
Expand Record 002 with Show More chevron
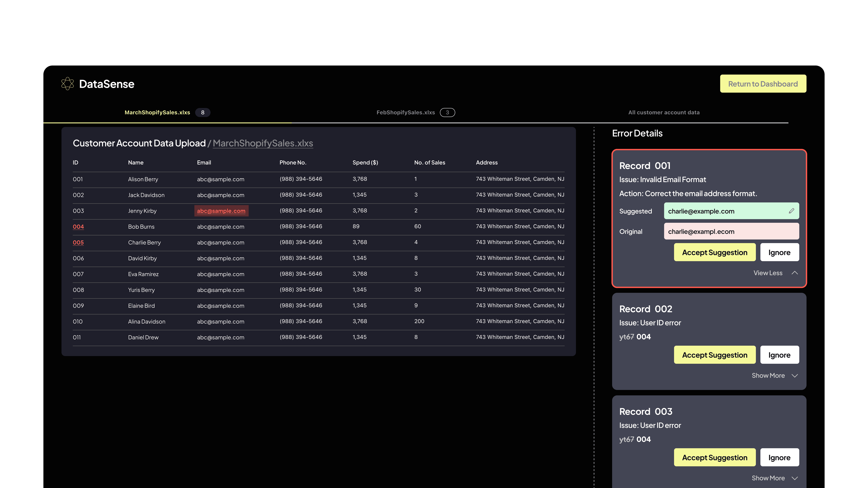(795, 375)
